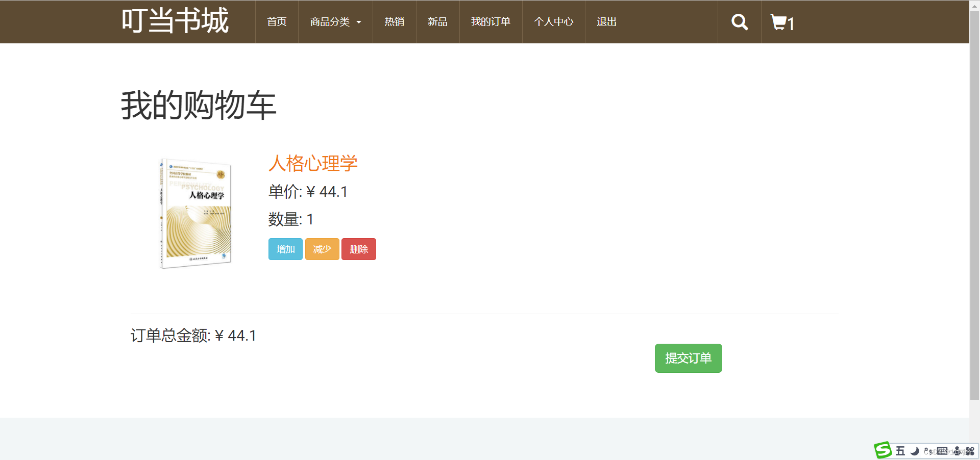Viewport: 980px width, 460px height.
Task: Click the Sogou input method logo
Action: tap(883, 451)
